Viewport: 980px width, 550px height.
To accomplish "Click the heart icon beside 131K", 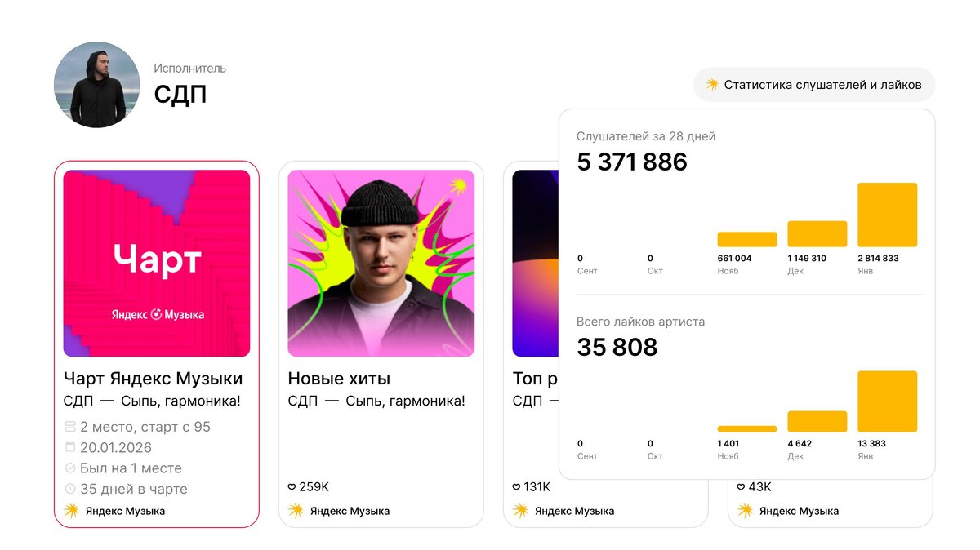I will (x=516, y=487).
